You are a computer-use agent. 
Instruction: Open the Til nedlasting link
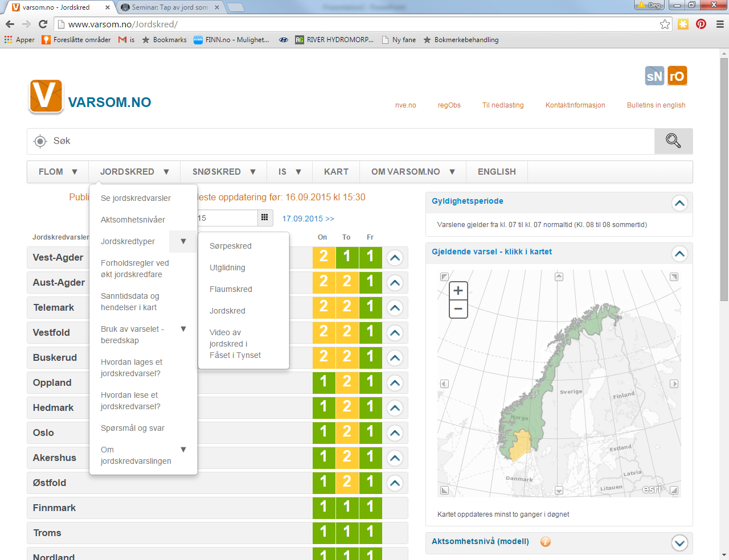(x=503, y=105)
